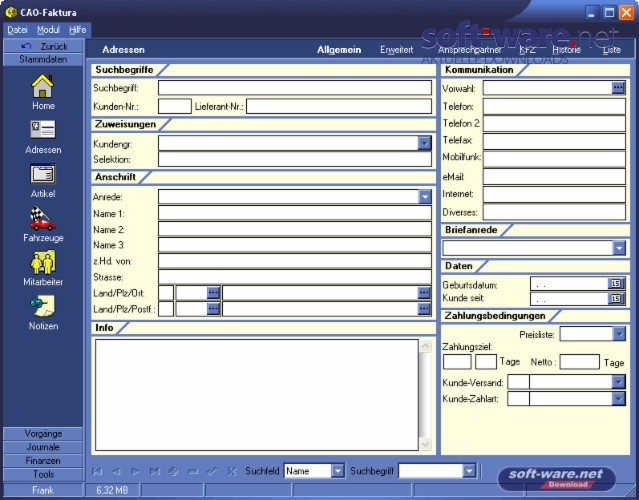Click into the Name 1 field
Screen dimensions: 639x500
coord(295,213)
